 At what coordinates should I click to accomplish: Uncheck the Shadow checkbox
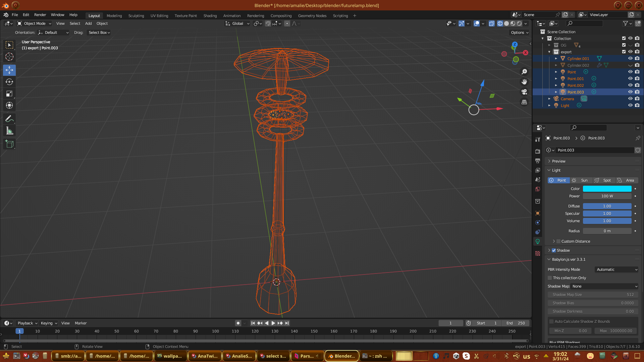(554, 250)
